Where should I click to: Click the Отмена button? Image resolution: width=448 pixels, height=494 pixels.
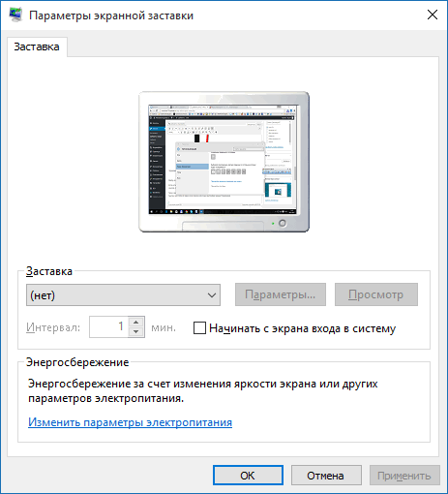(x=326, y=476)
